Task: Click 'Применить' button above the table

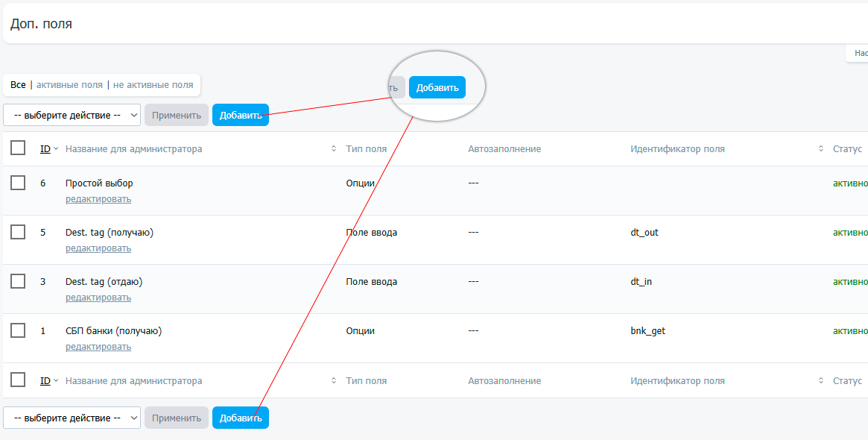Action: 177,115
